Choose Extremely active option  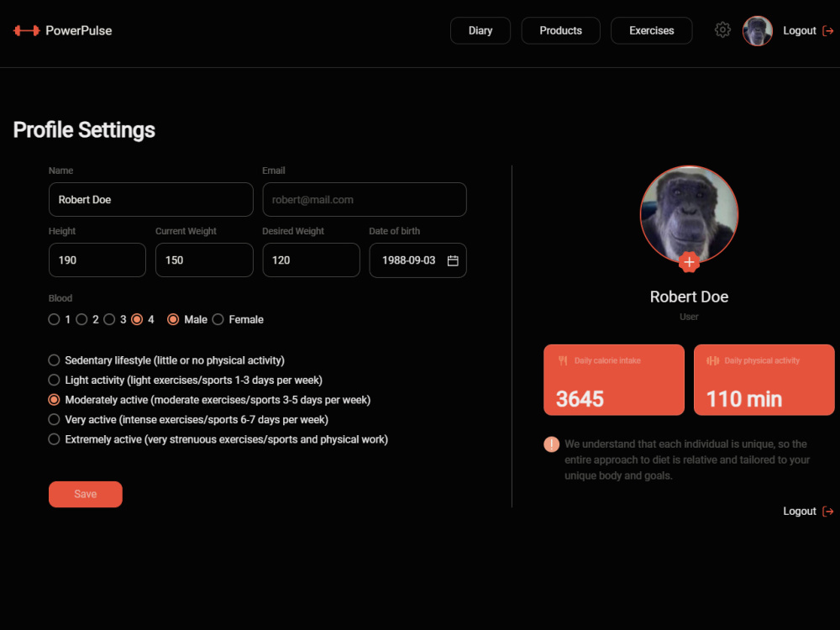(x=54, y=439)
